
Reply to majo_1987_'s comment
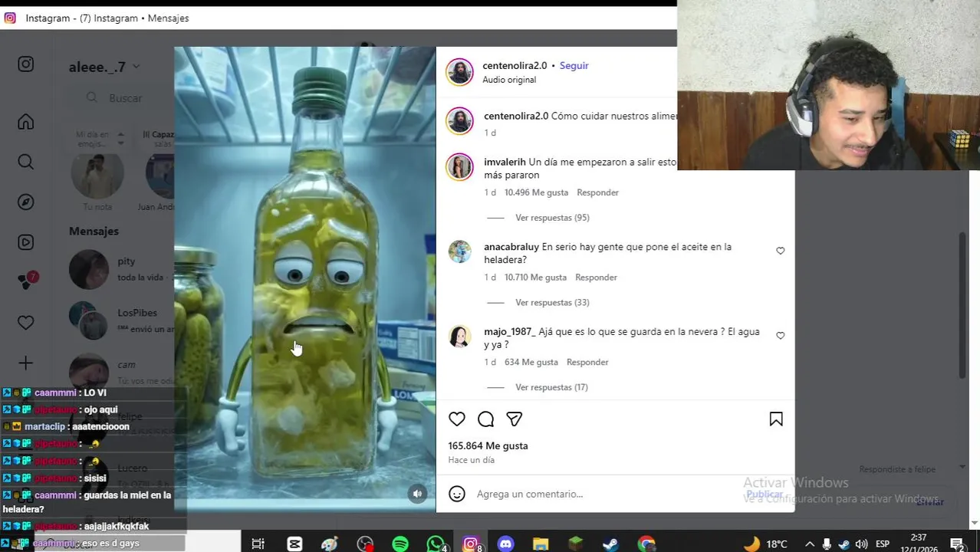click(x=587, y=362)
